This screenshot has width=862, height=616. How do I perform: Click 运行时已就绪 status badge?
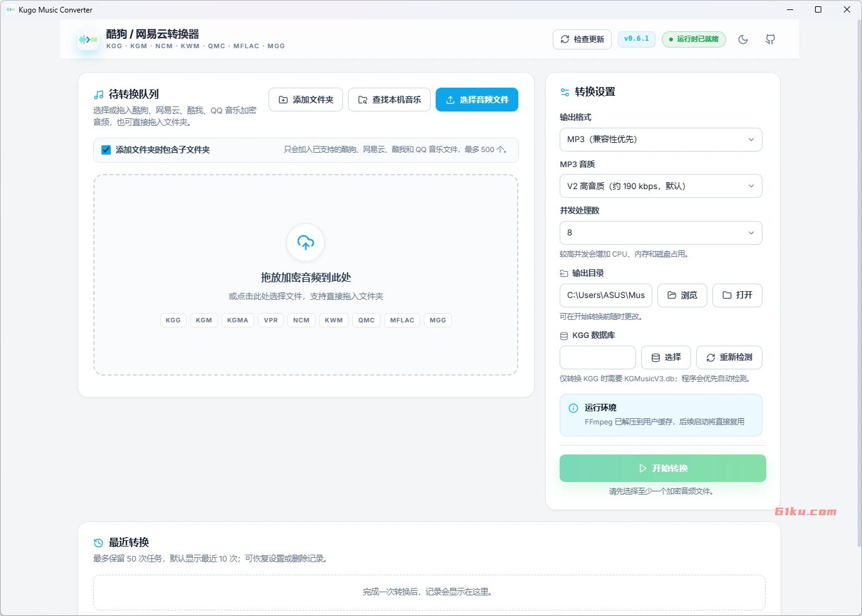click(x=694, y=39)
